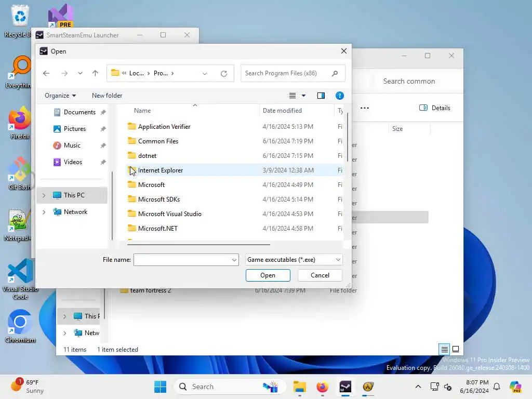This screenshot has height=399, width=532.
Task: Expand the File name history dropdown
Action: 234,260
